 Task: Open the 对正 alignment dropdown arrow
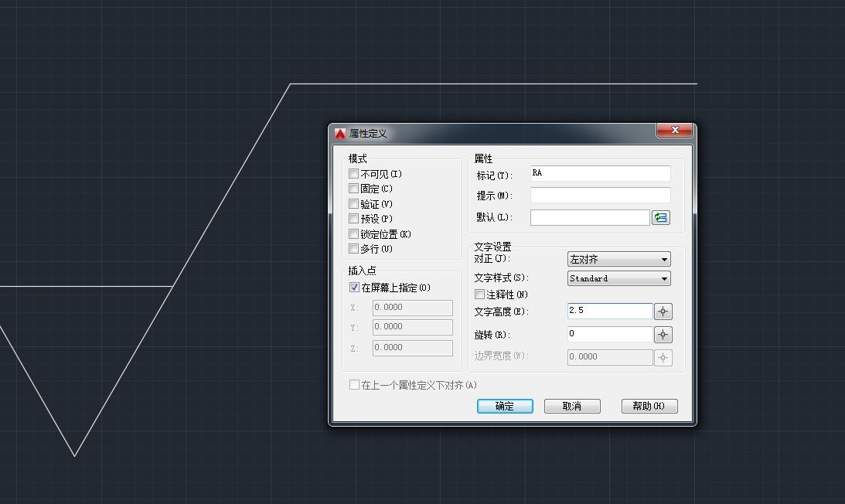point(663,258)
